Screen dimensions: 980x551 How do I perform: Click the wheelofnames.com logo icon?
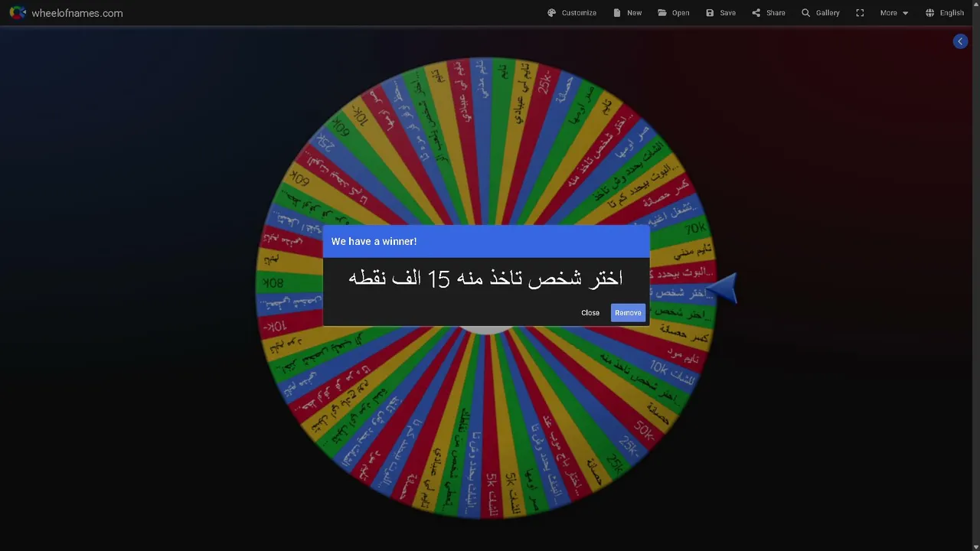click(18, 13)
